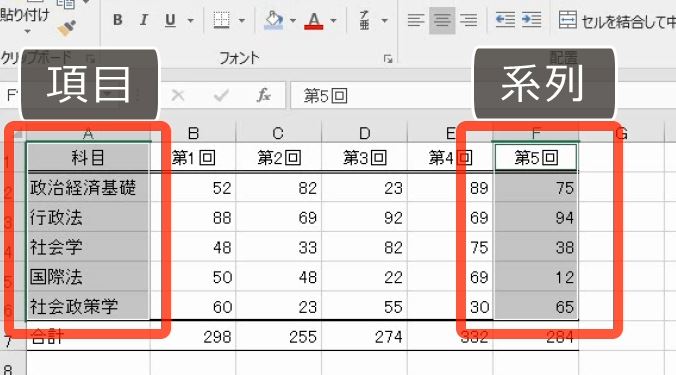The image size is (676, 375).
Task: Select header cell 第3回
Action: (364, 158)
